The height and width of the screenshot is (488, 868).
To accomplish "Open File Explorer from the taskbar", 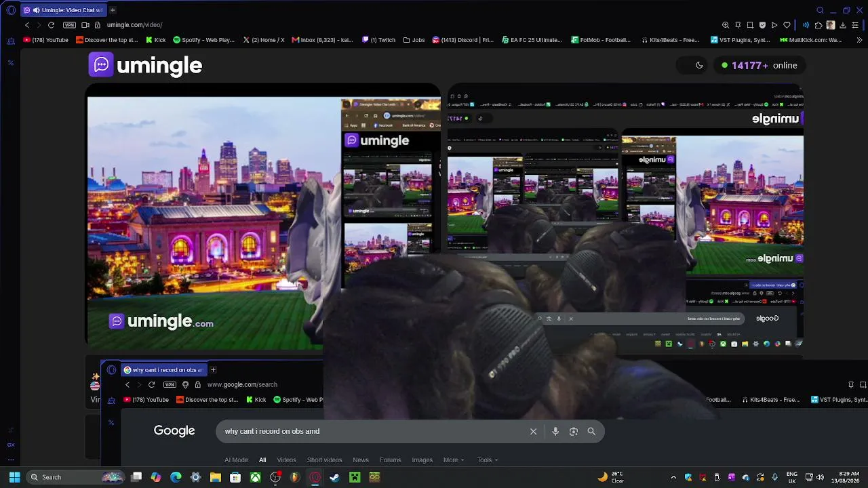I will click(x=216, y=477).
